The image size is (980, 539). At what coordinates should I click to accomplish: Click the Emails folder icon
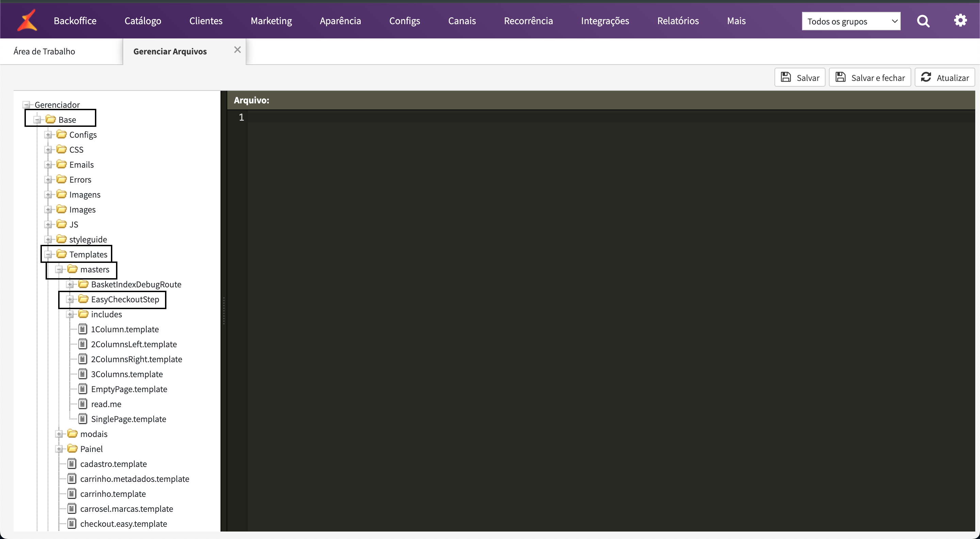point(62,164)
